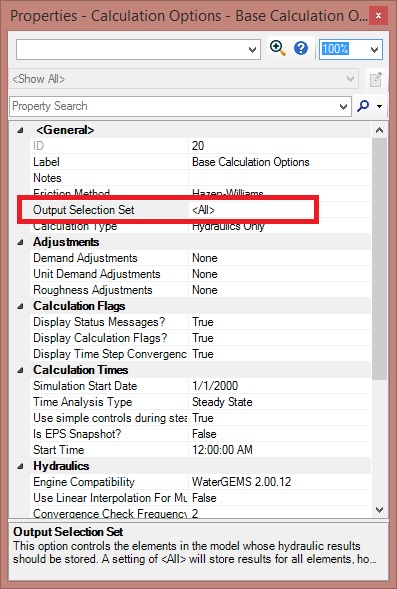Click the Zoom To magnifier icon
Screen dimensions: 397x589
pos(278,48)
